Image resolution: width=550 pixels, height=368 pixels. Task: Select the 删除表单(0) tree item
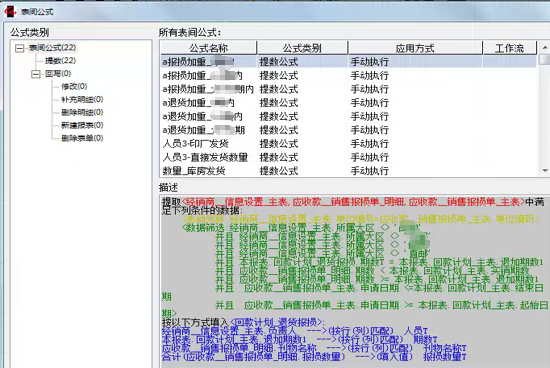[82, 138]
